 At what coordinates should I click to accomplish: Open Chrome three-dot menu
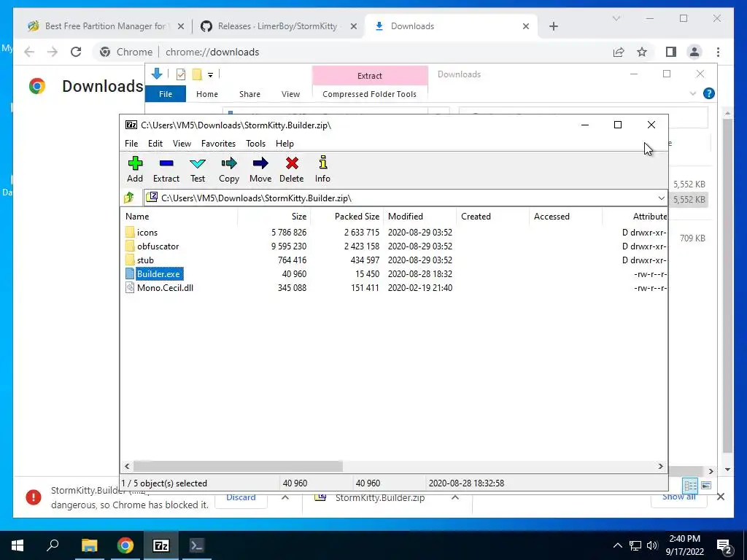718,52
